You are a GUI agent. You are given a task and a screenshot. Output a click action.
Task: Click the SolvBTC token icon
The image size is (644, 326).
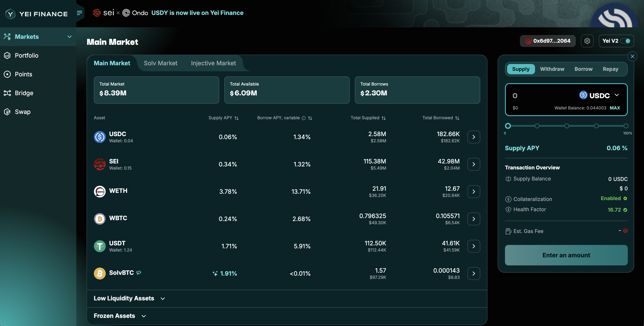coord(100,274)
